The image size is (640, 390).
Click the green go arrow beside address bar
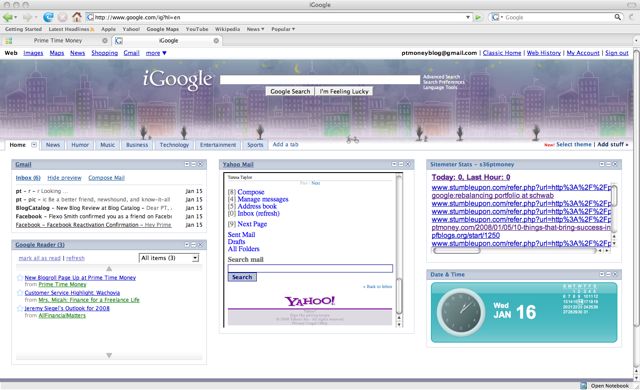click(478, 18)
